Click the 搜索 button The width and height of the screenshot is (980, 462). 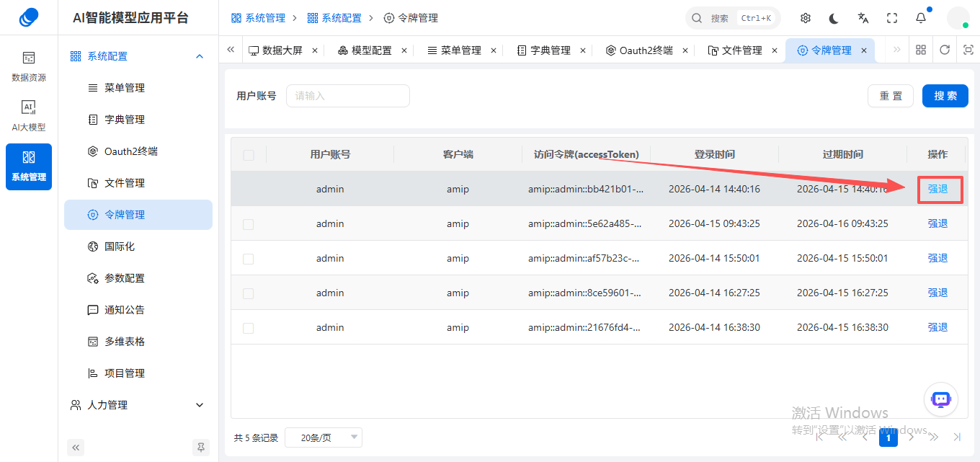[945, 96]
